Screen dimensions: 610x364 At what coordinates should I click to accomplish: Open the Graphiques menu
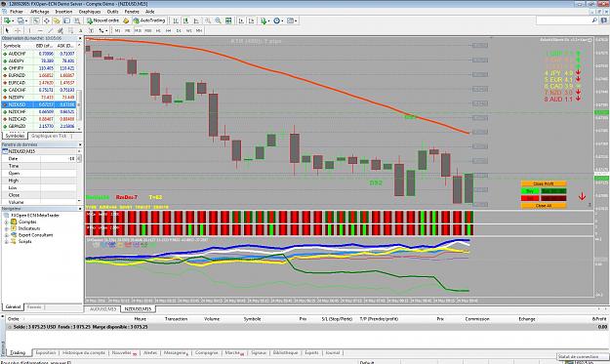click(90, 12)
